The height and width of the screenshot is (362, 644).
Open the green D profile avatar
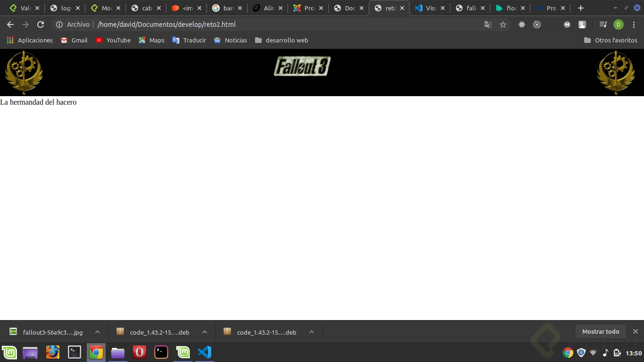(619, 25)
